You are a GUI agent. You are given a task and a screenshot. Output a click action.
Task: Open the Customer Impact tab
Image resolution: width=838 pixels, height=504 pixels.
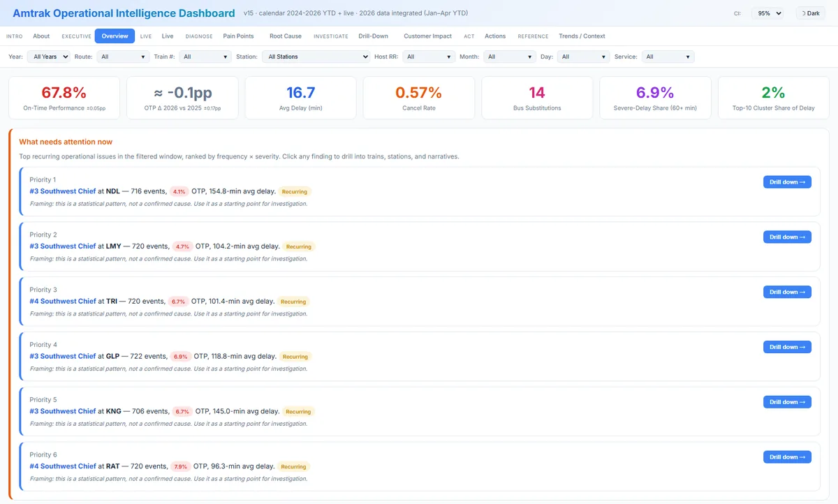point(427,36)
